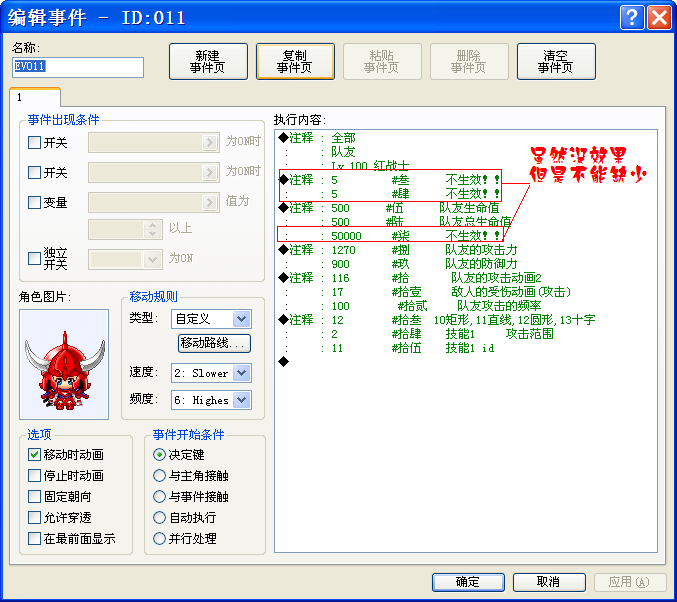The height and width of the screenshot is (602, 677).
Task: Click the 名称 input field EV011
Action: pos(78,67)
